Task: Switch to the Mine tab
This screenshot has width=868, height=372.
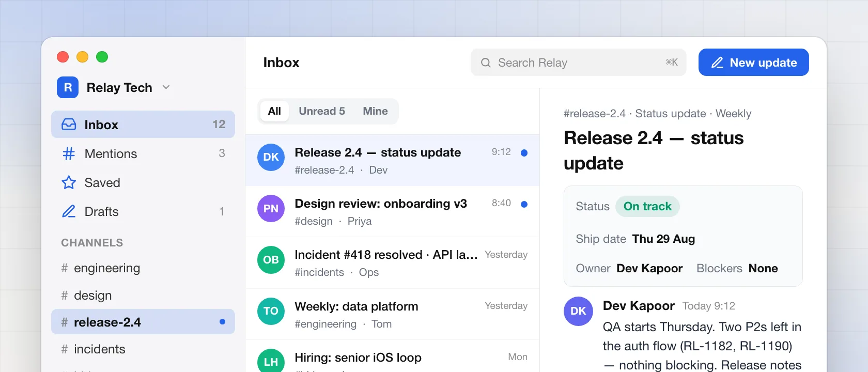Action: [375, 111]
